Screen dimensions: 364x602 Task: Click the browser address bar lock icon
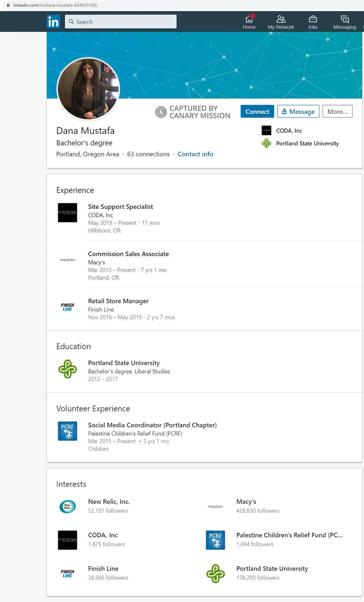8,5
